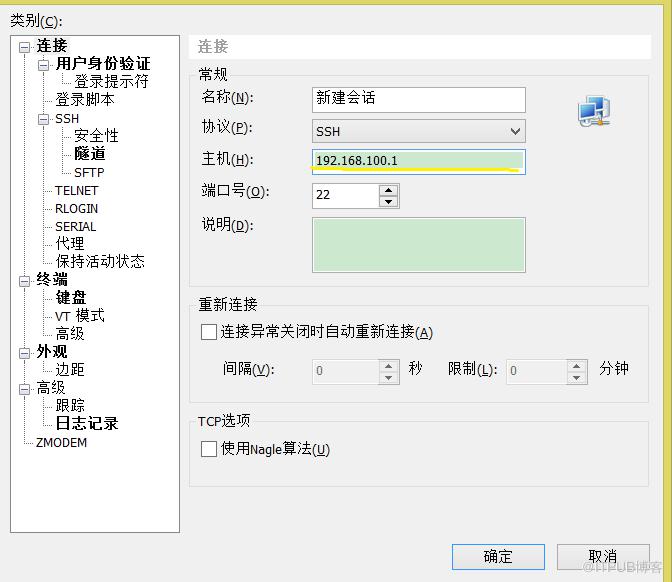The image size is (672, 582).
Task: Collapse the 连接 tree node
Action: tap(24, 47)
